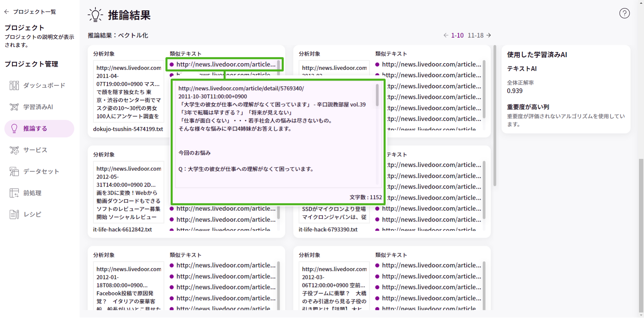The height and width of the screenshot is (318, 644).
Task: Click the 前処理 sidebar icon
Action: pos(14,193)
